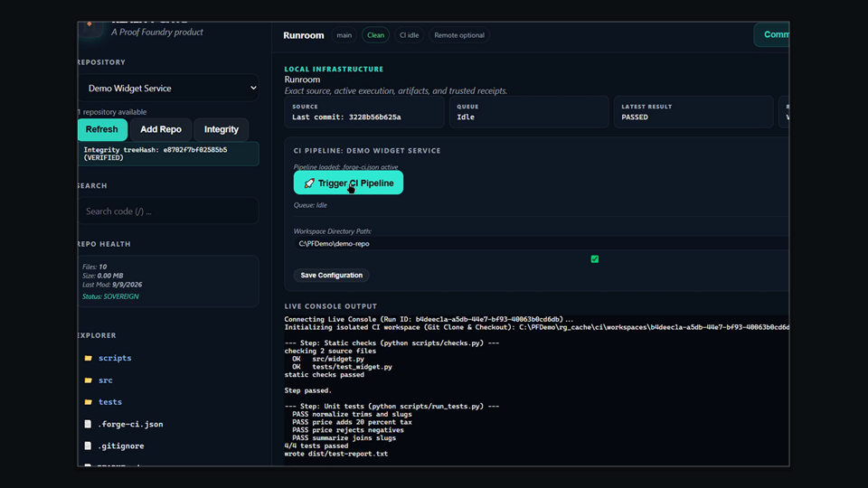
Task: Click the 'Last Mod: 9/9/2026' text
Action: tap(112, 285)
